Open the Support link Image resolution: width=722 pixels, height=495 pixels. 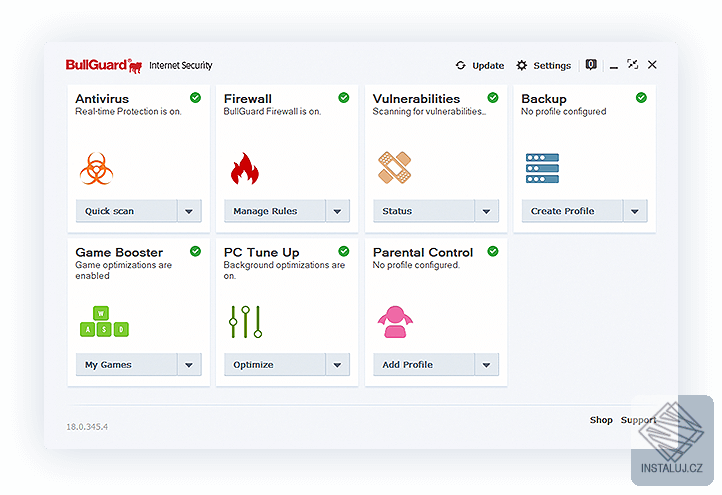coord(638,419)
